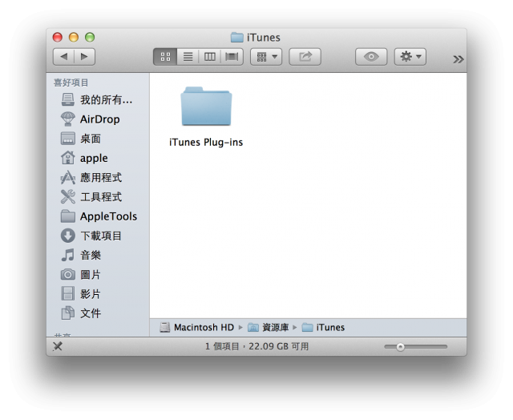Click the Quick Look eye button

pyautogui.click(x=371, y=57)
